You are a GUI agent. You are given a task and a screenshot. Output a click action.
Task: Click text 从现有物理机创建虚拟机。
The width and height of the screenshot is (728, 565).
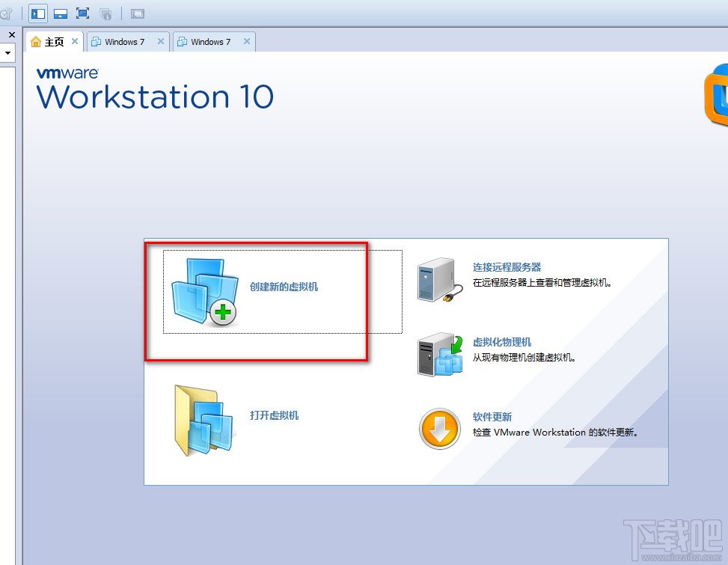[524, 358]
